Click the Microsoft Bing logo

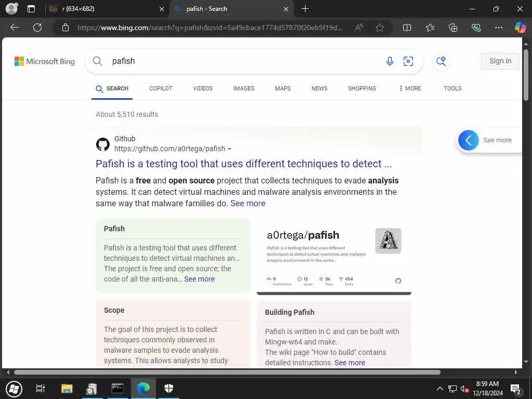pyautogui.click(x=45, y=61)
